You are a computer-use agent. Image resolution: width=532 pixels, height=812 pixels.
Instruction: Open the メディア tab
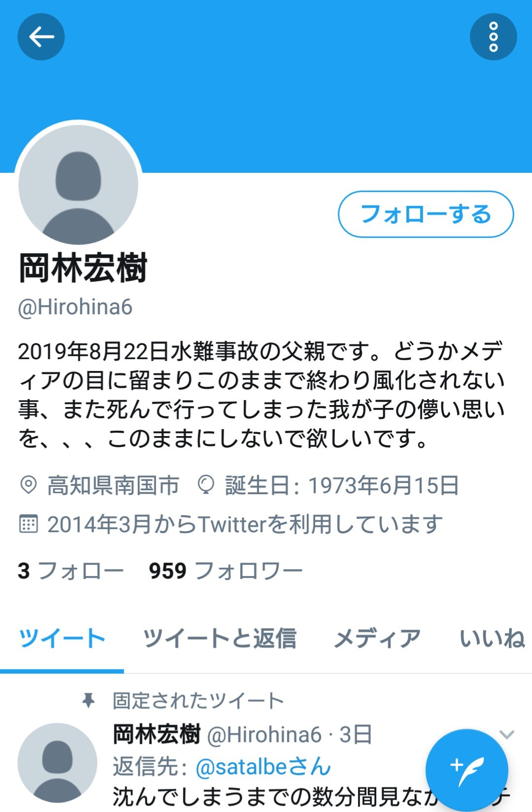tap(378, 639)
